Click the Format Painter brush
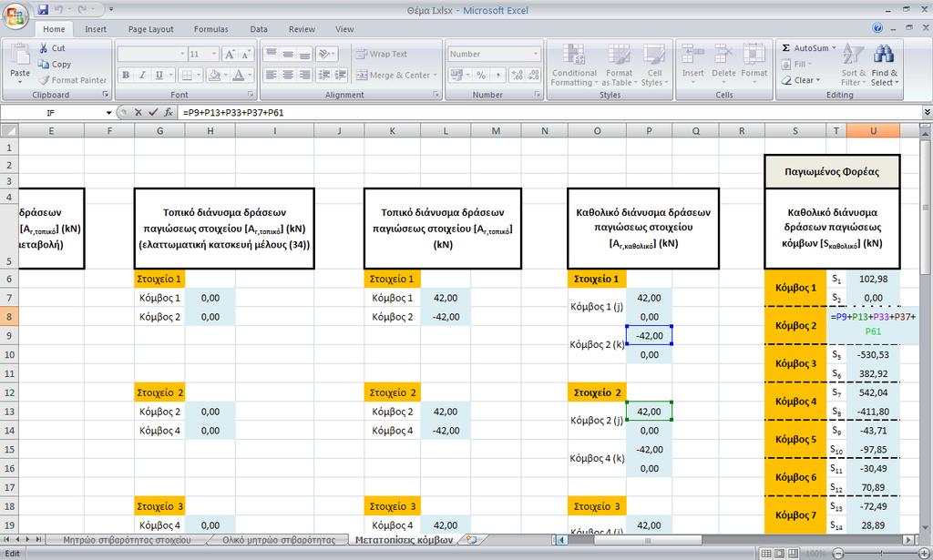Image resolution: width=933 pixels, height=560 pixels. pos(44,79)
